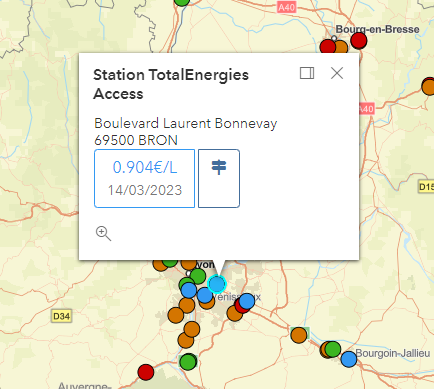Viewport: 434px width, 389px height.
Task: Select the green marker at bottom center
Action: coord(188,362)
